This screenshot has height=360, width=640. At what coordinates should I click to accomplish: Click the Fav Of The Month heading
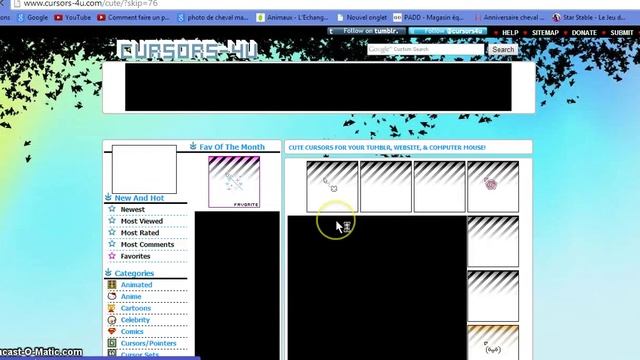pyautogui.click(x=232, y=147)
